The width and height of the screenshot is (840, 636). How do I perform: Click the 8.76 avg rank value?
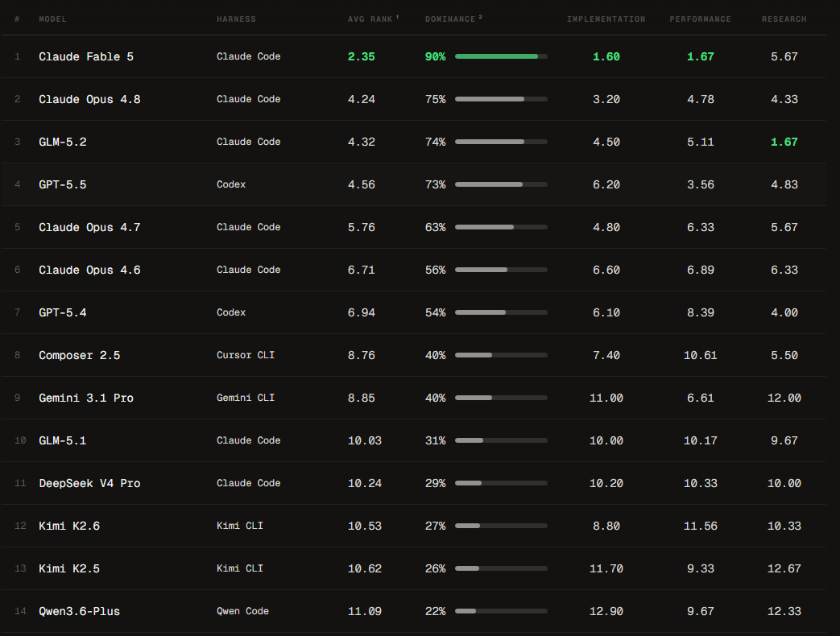361,356
